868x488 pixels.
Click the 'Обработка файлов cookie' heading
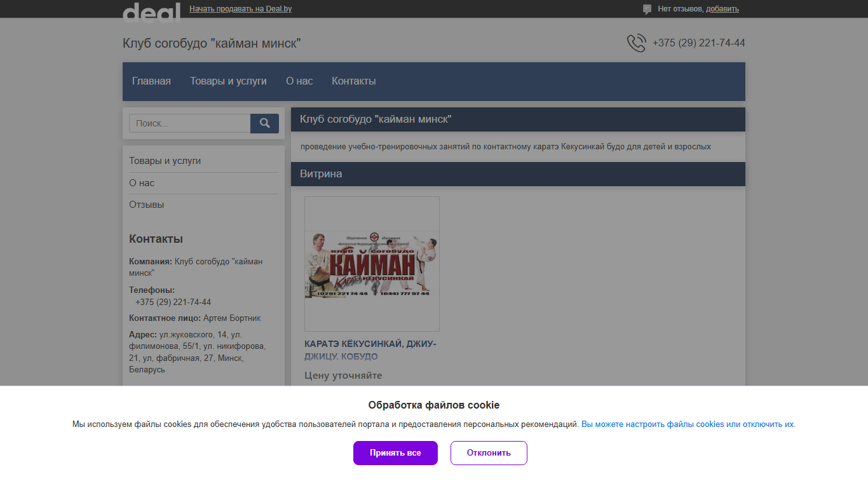point(434,405)
